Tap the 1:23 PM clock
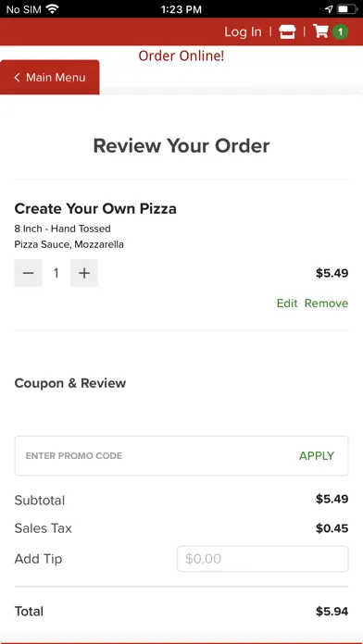 181,9
